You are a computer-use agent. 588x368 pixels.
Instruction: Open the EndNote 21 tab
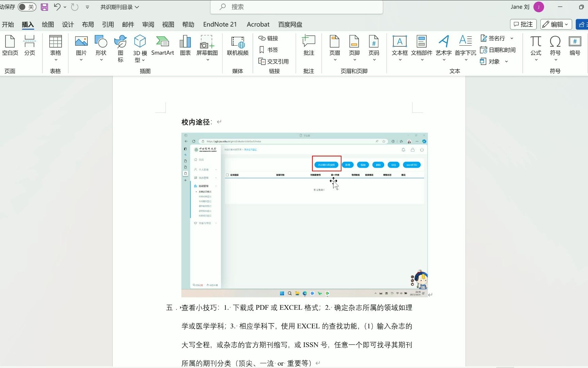[220, 24]
